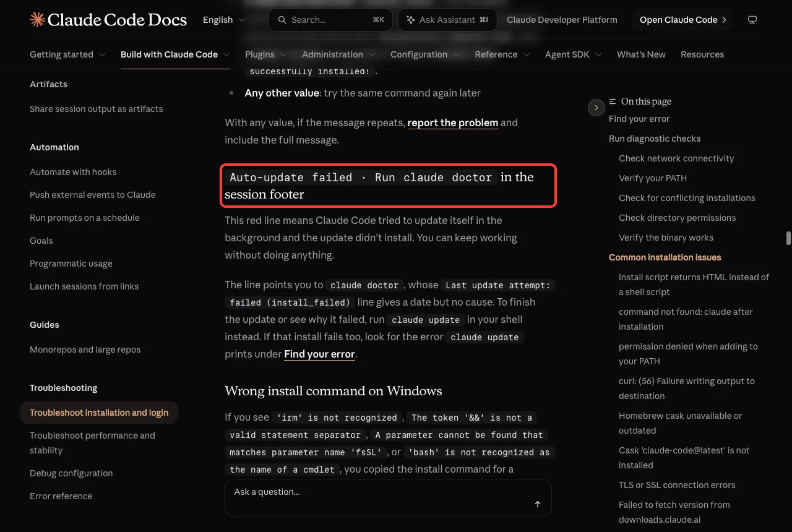Click the page vertical scrollbar thumb
Screen dimensions: 792x532
click(788, 238)
